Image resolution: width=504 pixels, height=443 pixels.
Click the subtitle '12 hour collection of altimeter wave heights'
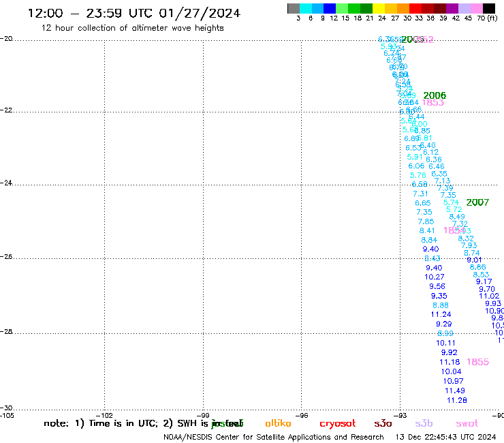132,28
